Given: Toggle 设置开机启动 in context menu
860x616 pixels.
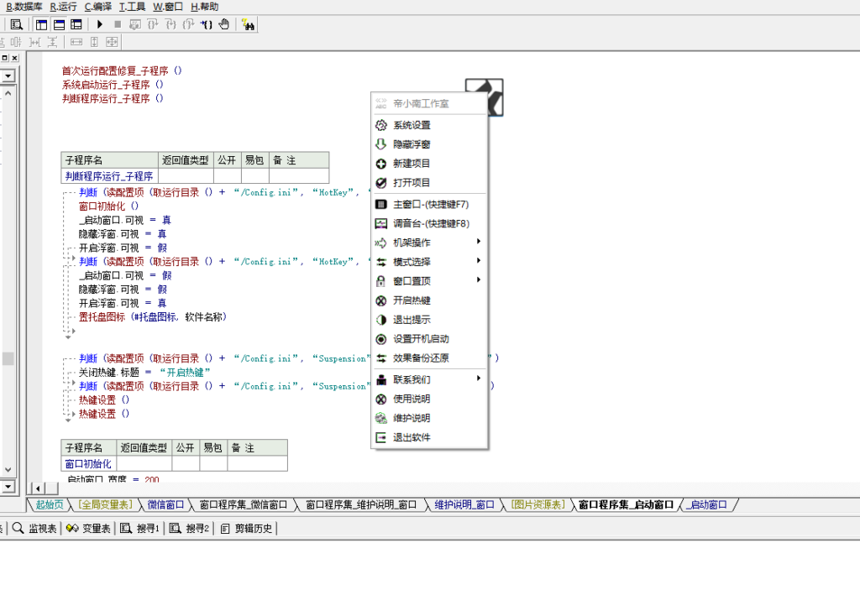Looking at the screenshot, I should click(429, 339).
